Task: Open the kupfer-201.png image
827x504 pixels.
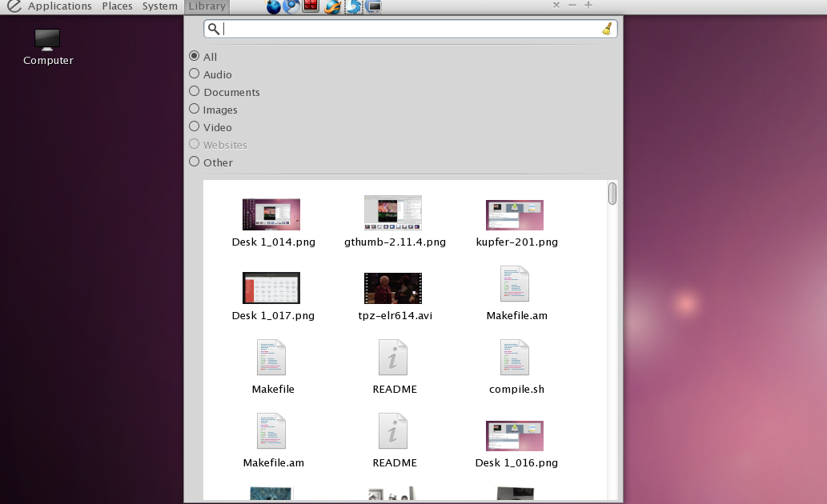Action: [514, 214]
